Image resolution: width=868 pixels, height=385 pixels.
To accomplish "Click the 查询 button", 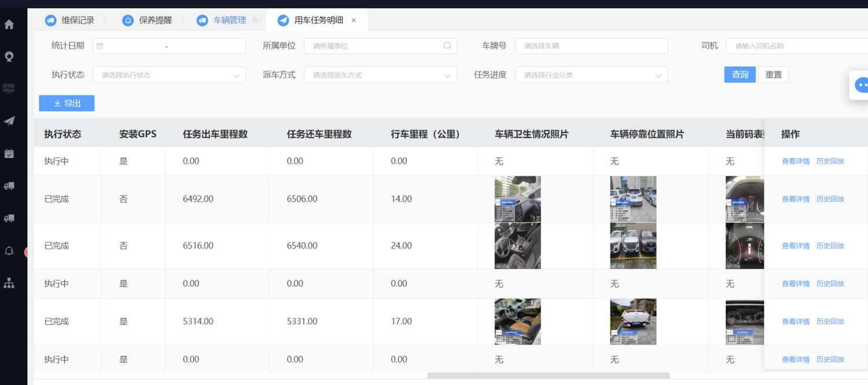I will (740, 75).
